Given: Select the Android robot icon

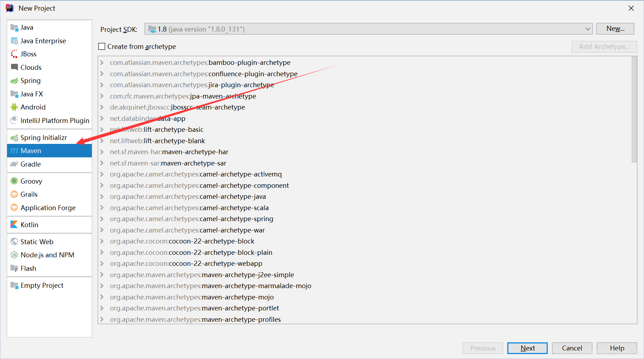Looking at the screenshot, I should [14, 107].
